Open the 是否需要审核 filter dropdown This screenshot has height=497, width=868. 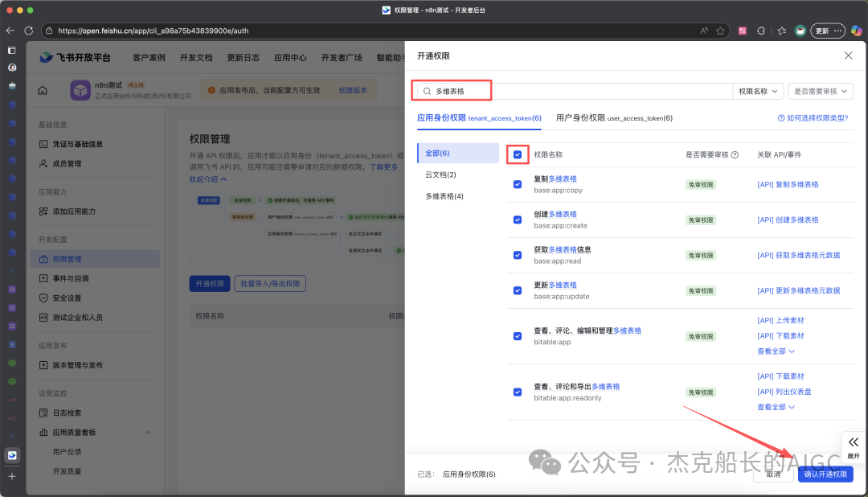[821, 92]
